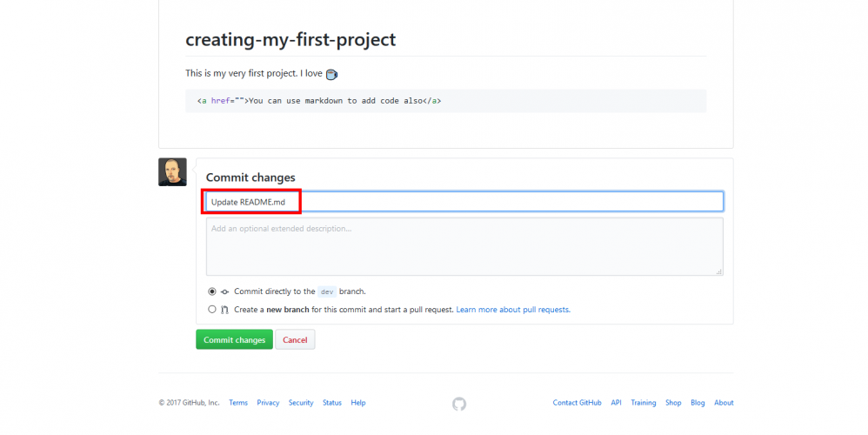Screen dimensions: 868x435
Task: Open the Privacy footer link
Action: tap(268, 402)
